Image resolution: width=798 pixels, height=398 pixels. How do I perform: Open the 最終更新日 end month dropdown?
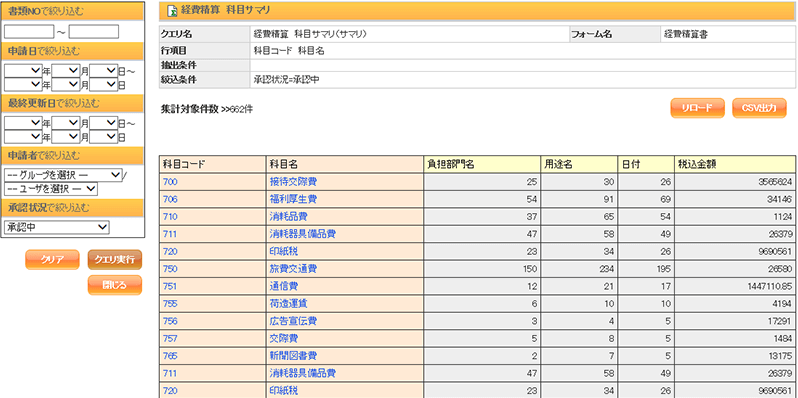click(66, 137)
